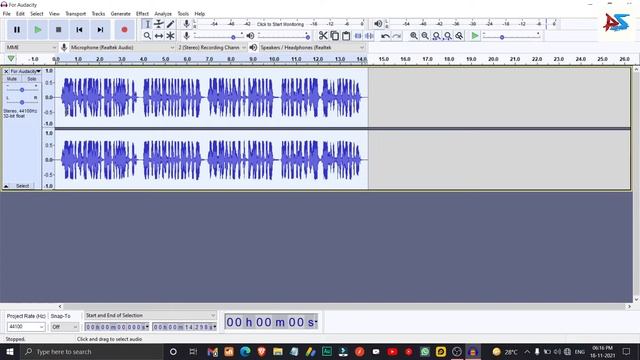Zoom out on the waveform
The width and height of the screenshot is (640, 360).
425,36
